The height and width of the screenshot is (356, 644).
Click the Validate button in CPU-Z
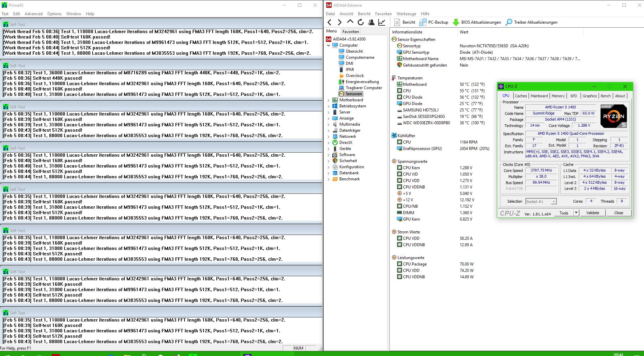(593, 213)
